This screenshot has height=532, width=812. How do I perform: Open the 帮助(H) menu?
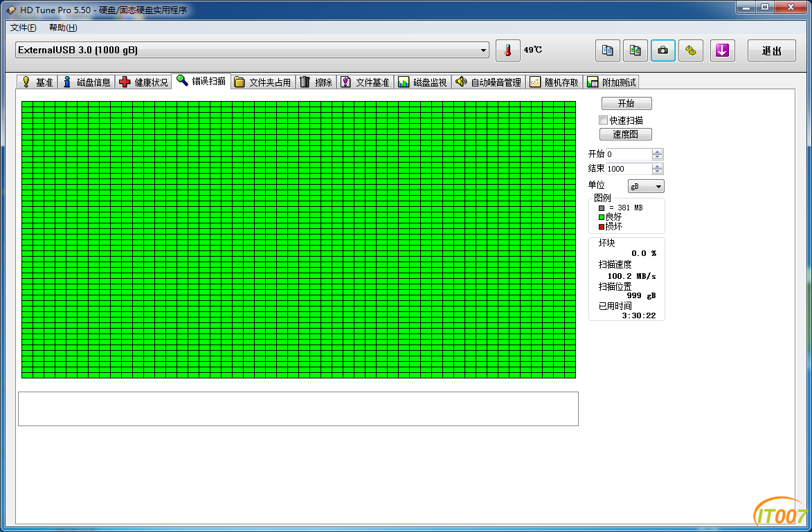63,28
